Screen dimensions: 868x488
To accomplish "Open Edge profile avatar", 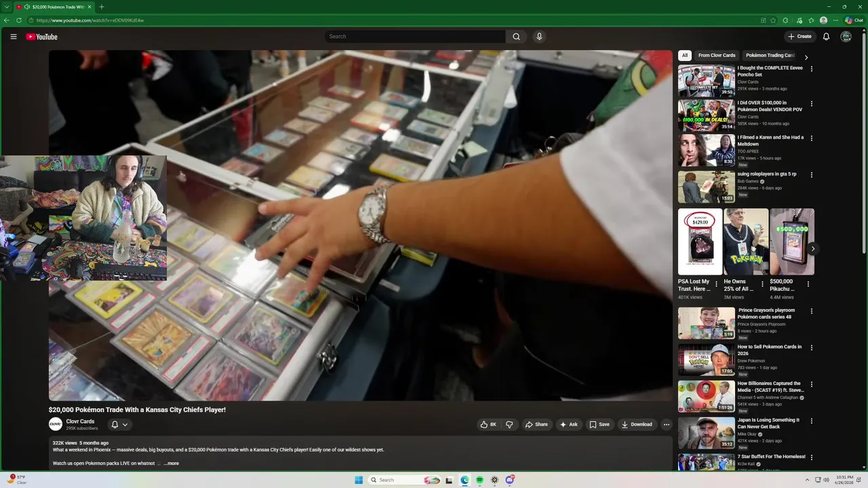I will 823,20.
